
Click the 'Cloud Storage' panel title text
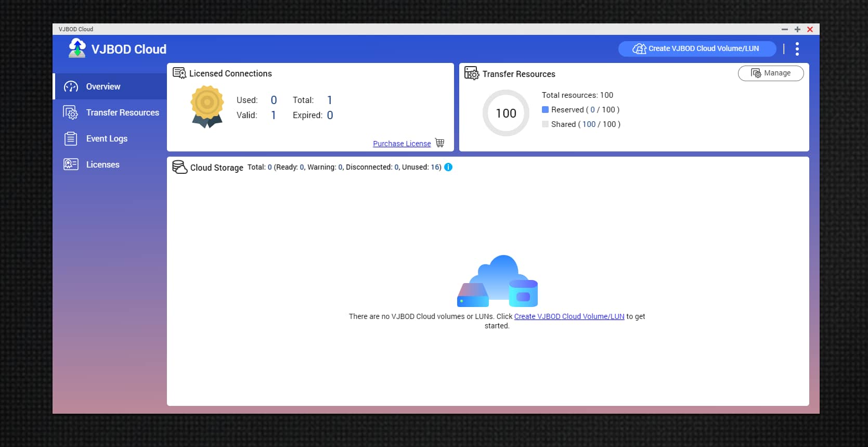[x=216, y=168]
